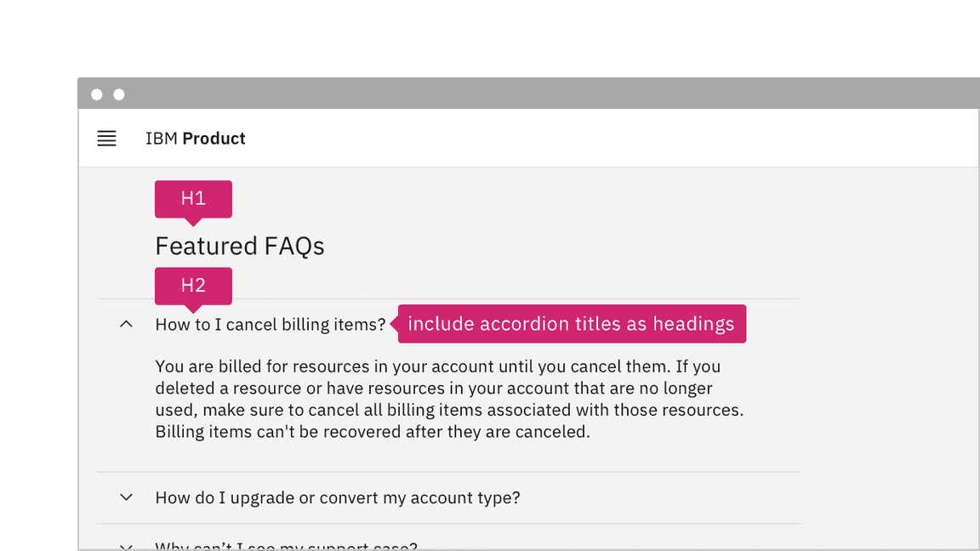The width and height of the screenshot is (980, 551).
Task: Select the 'include accordion titles as headings' label
Action: tap(571, 324)
